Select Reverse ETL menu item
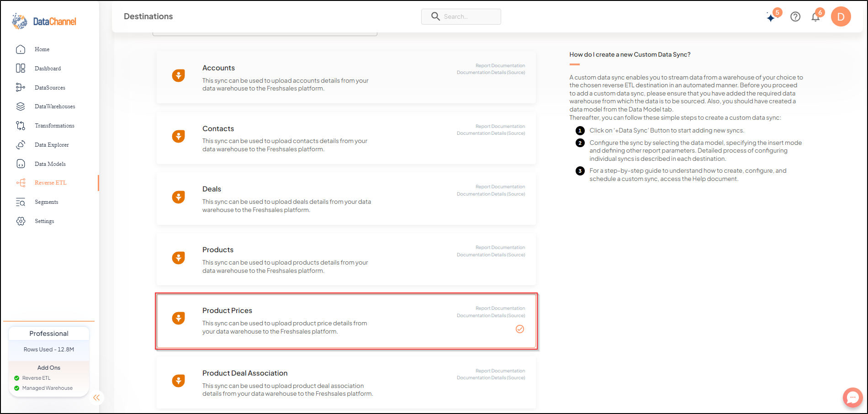The width and height of the screenshot is (868, 414). tap(51, 183)
